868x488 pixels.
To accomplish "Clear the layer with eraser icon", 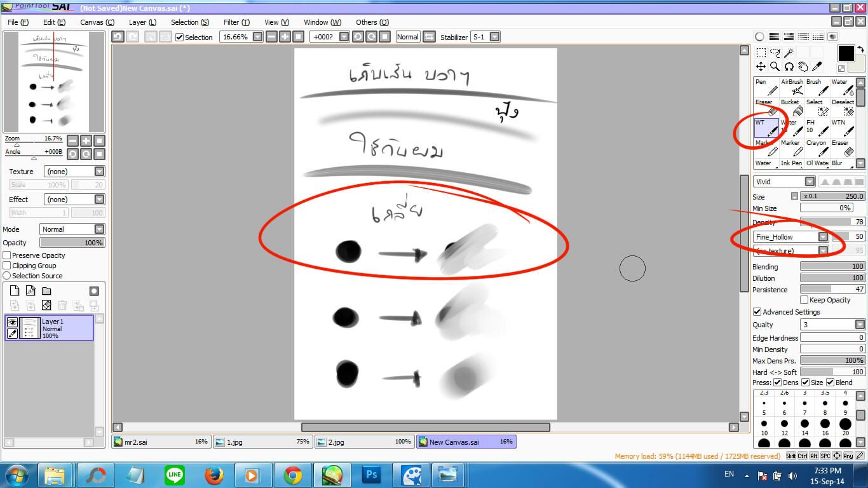I will tap(46, 306).
